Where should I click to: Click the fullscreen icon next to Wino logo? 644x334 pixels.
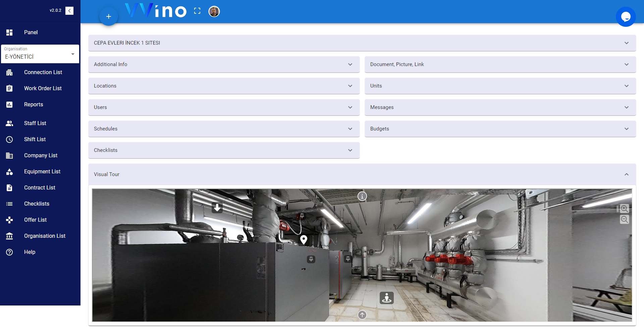point(197,11)
